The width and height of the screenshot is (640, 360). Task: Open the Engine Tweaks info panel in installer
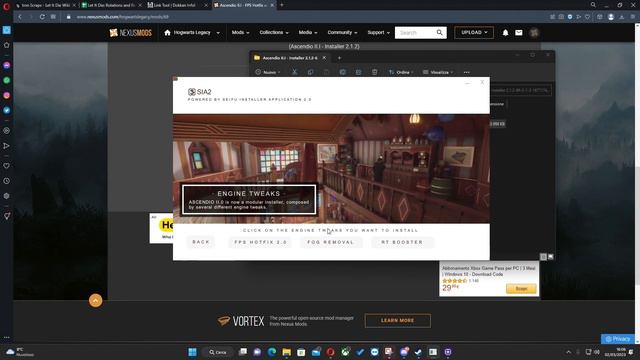coord(249,200)
